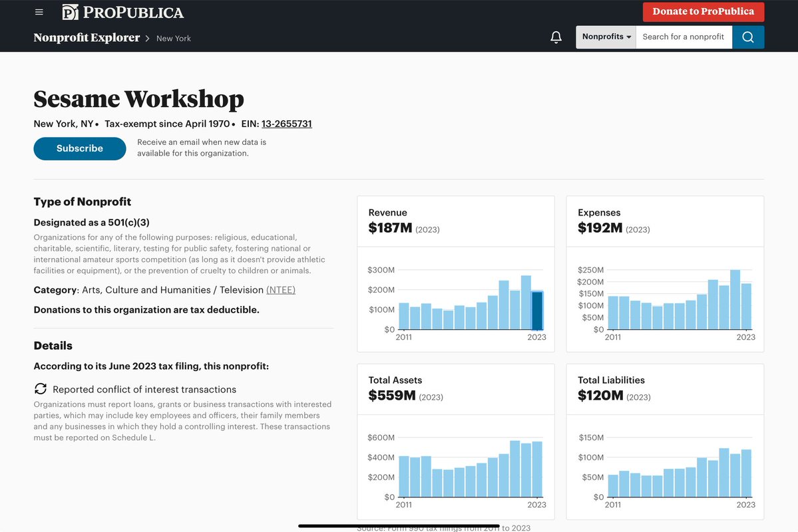The image size is (798, 532).
Task: Click the 'Type of Nonprofit' heading
Action: (x=83, y=202)
